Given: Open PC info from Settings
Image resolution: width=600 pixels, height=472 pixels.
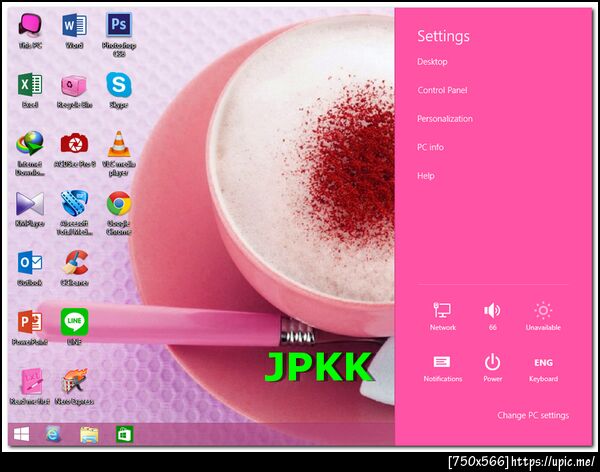Looking at the screenshot, I should [x=430, y=147].
